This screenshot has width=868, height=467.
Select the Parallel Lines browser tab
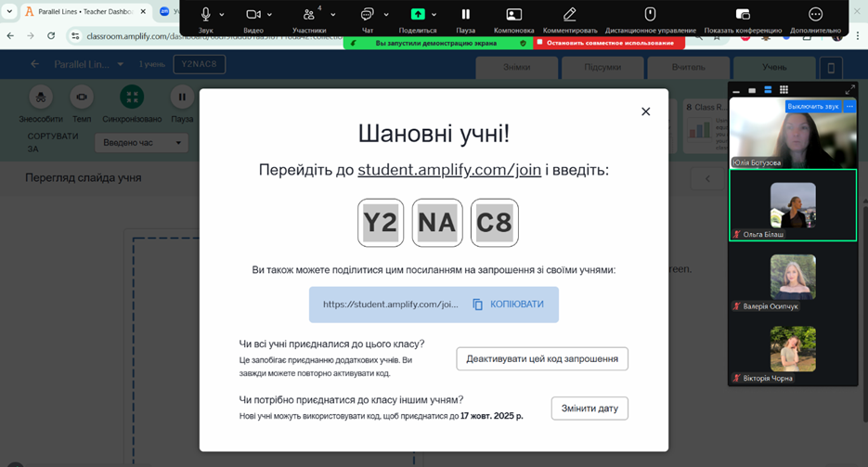[79, 11]
